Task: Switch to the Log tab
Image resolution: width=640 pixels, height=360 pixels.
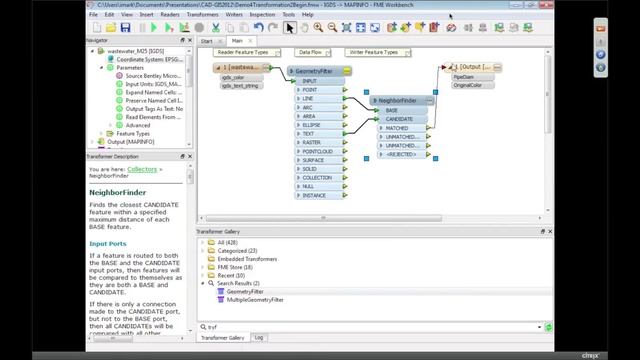Action: 259,338
